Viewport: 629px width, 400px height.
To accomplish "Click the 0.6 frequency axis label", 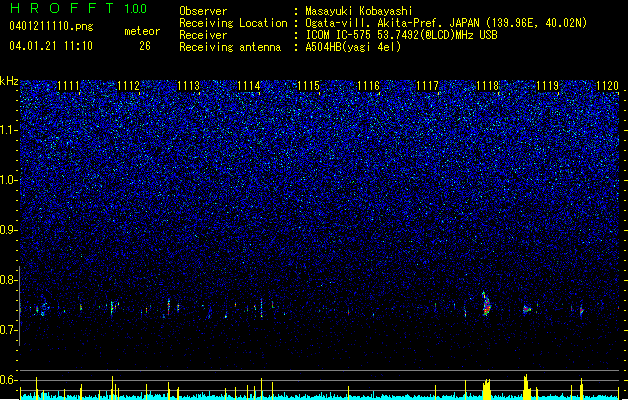I will 8,380.
